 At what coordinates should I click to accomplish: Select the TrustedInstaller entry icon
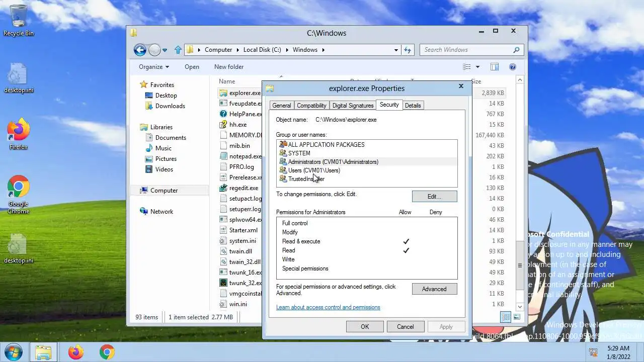pyautogui.click(x=283, y=179)
